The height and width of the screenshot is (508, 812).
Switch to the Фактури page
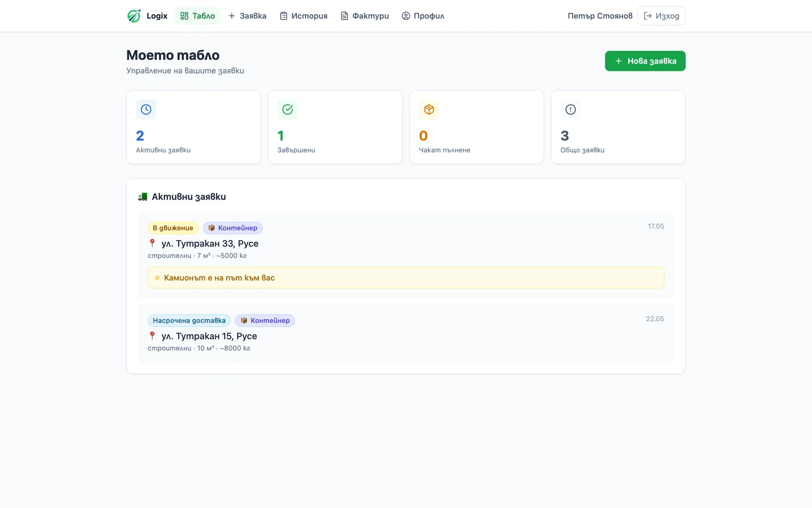[x=364, y=16]
